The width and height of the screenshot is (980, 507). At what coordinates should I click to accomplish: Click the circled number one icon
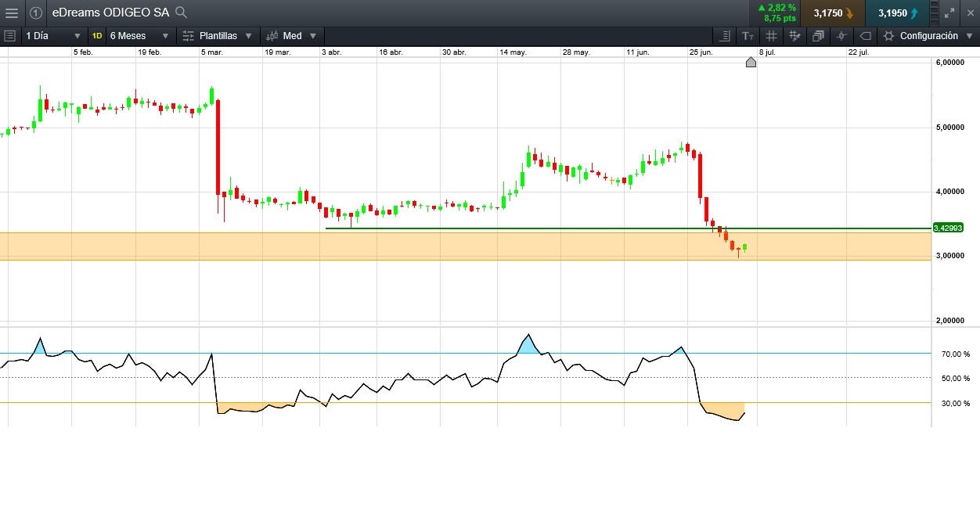pos(36,13)
